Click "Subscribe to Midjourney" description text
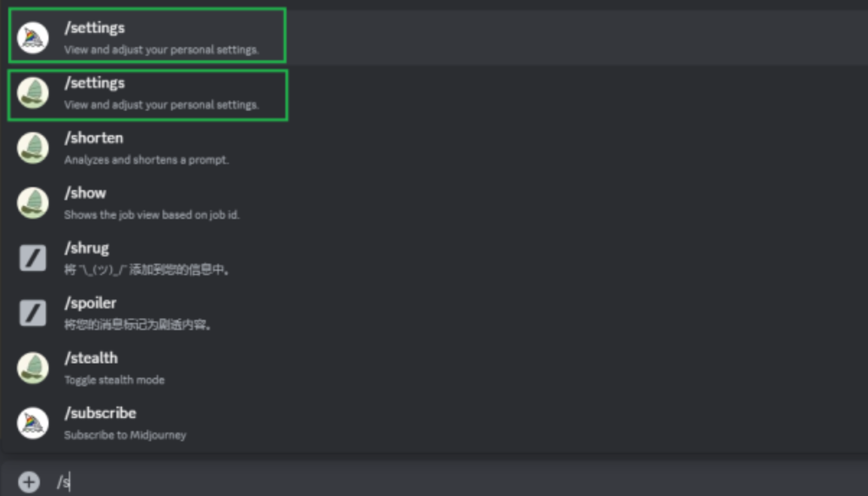 (x=125, y=435)
